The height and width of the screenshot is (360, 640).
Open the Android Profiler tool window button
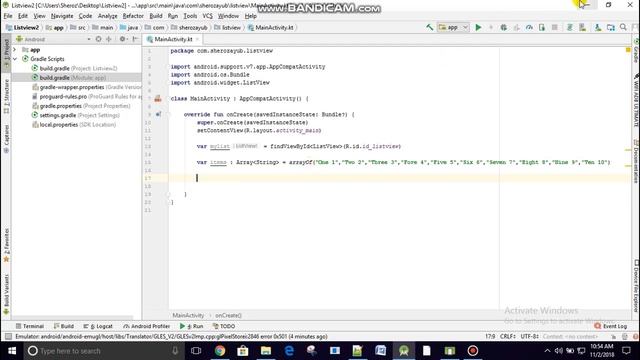coord(146,326)
